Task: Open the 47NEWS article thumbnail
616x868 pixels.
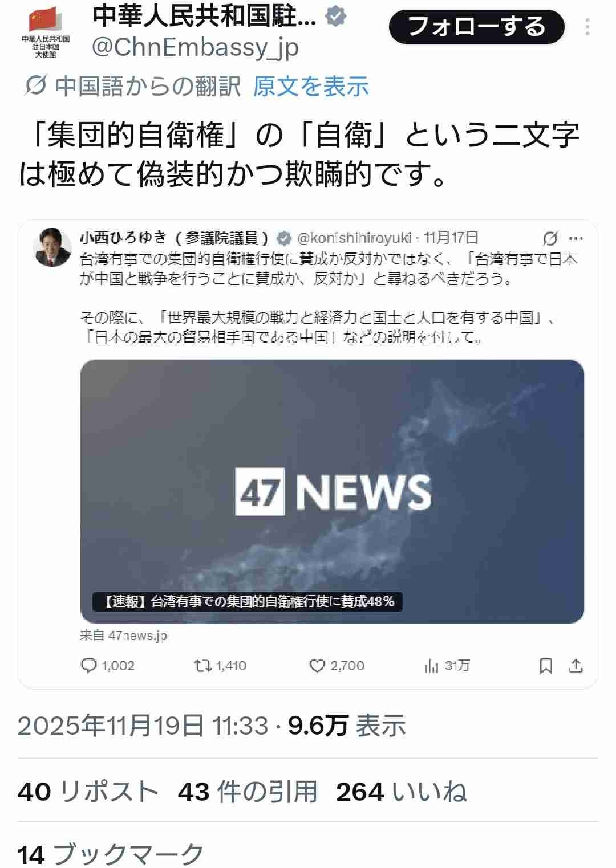Action: click(332, 491)
